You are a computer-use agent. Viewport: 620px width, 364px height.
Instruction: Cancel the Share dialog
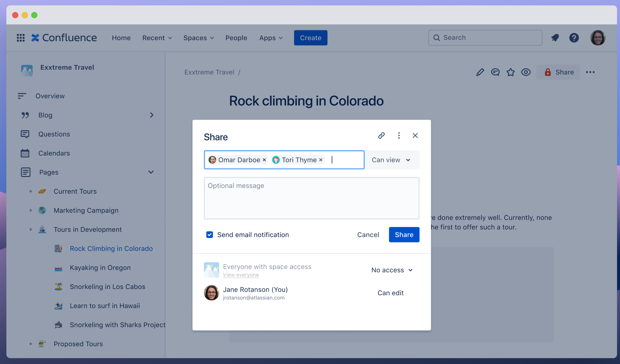point(368,235)
